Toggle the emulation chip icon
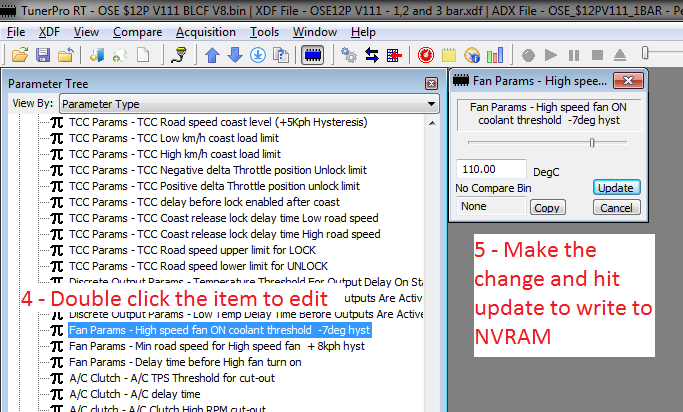 [x=313, y=55]
